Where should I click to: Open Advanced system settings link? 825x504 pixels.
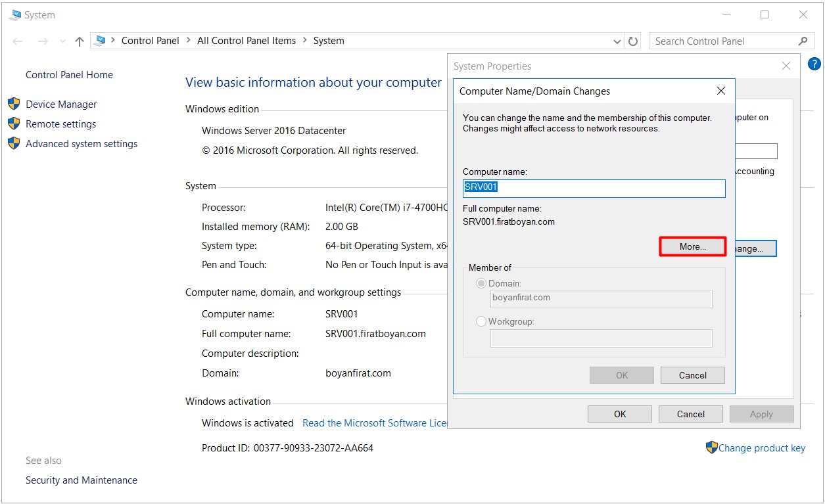coord(82,144)
